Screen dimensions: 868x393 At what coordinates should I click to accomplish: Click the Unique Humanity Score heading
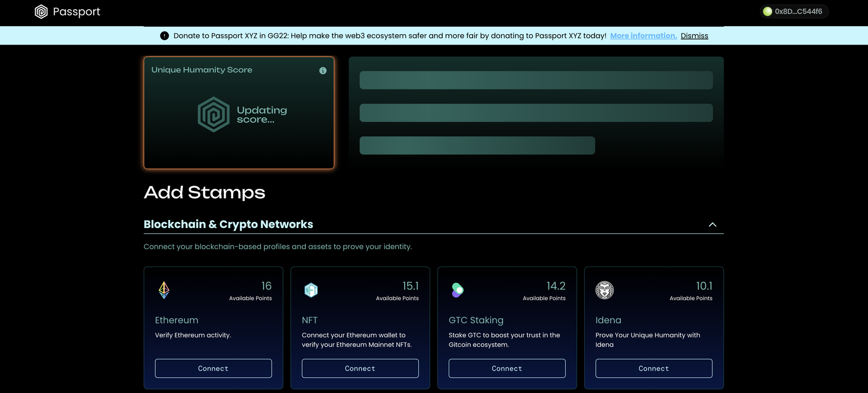click(202, 70)
